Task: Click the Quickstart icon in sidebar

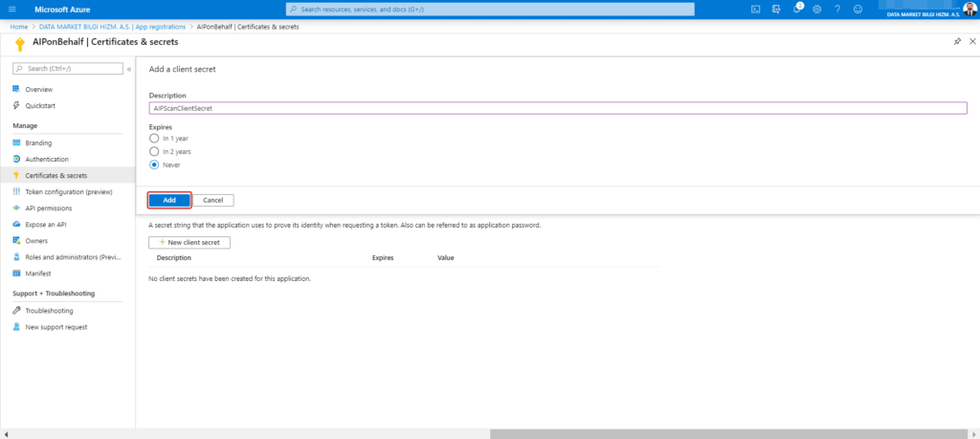Action: [x=17, y=105]
